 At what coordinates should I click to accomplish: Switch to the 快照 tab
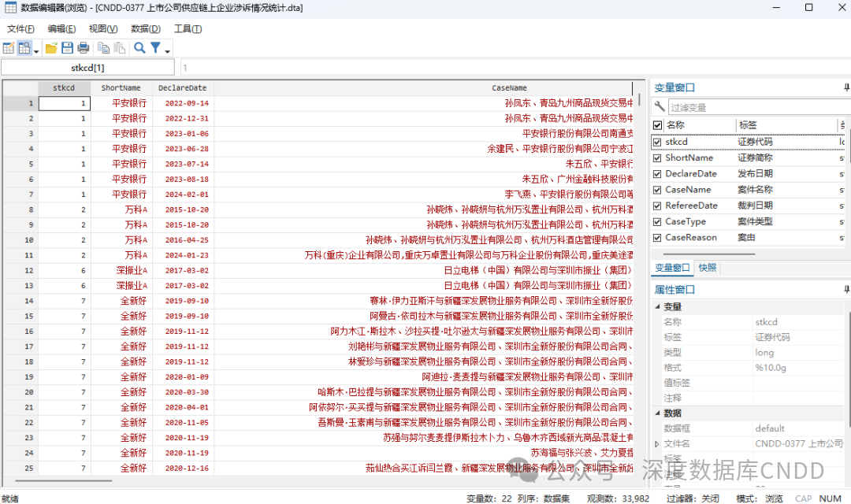tap(708, 268)
